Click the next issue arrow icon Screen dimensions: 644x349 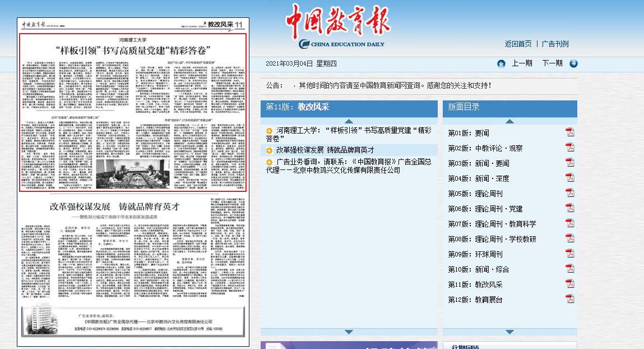tap(573, 64)
